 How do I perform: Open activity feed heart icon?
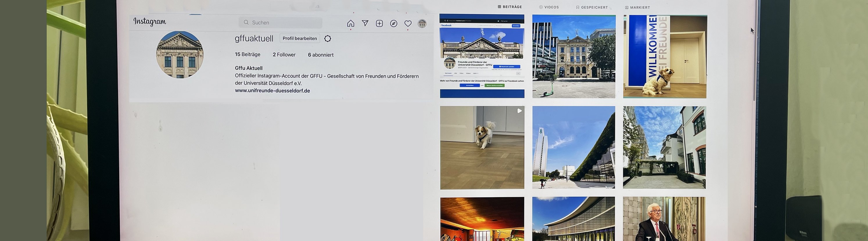408,24
